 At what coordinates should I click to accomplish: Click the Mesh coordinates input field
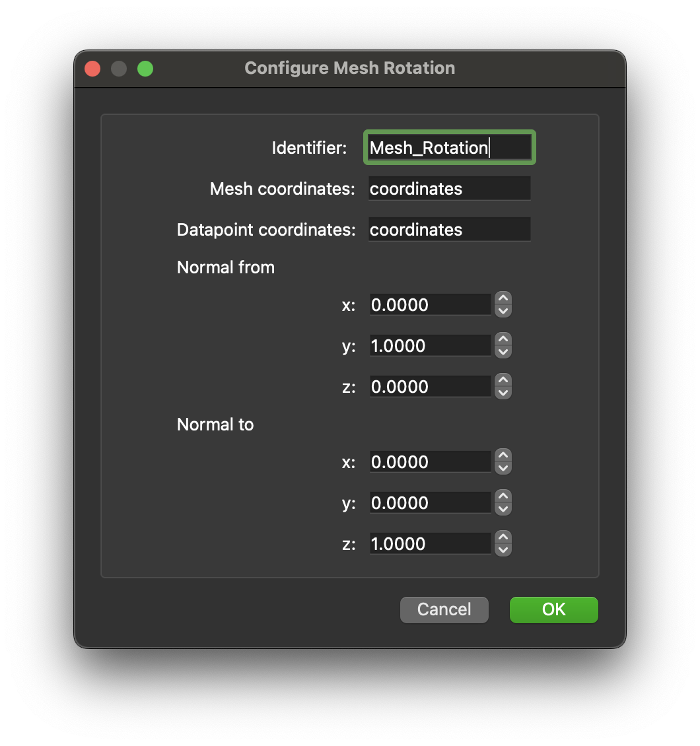pos(449,188)
